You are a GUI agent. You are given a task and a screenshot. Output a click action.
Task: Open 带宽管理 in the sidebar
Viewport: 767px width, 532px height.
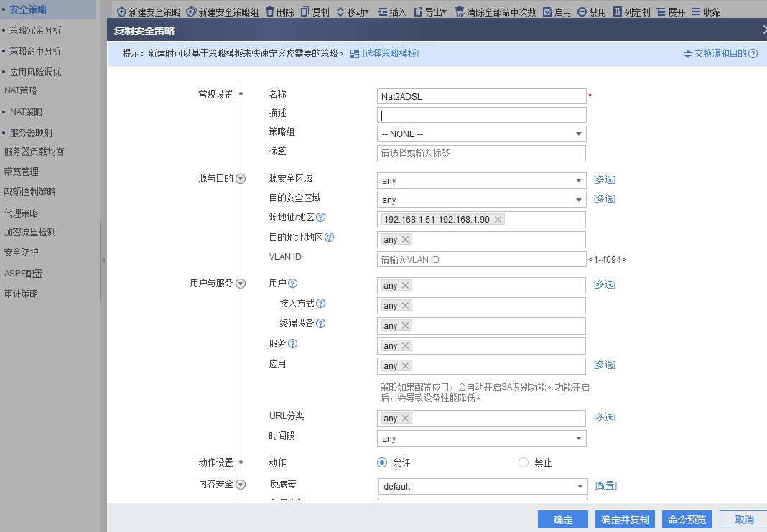[x=21, y=172]
